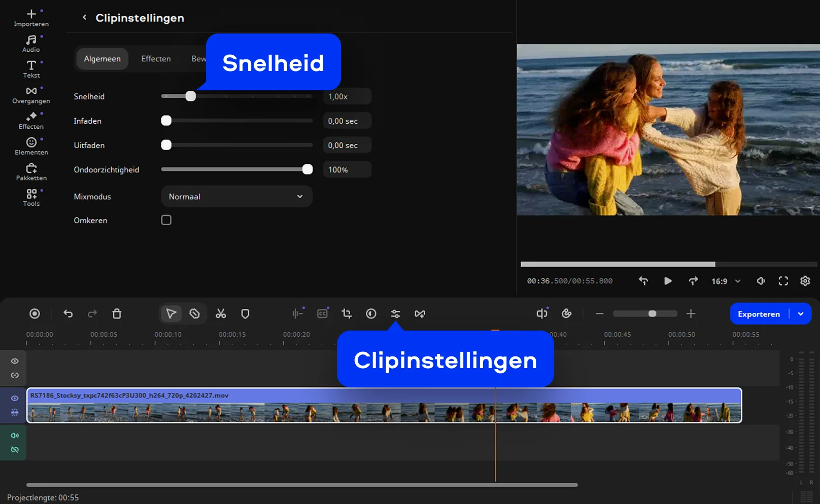Viewport: 820px width, 504px height.
Task: Open the Elementen sidebar panel
Action: point(31,146)
